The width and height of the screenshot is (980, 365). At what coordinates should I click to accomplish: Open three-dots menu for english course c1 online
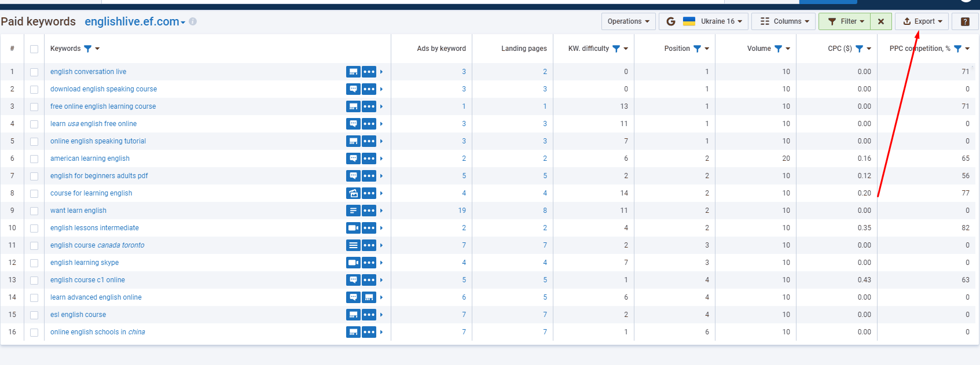369,280
